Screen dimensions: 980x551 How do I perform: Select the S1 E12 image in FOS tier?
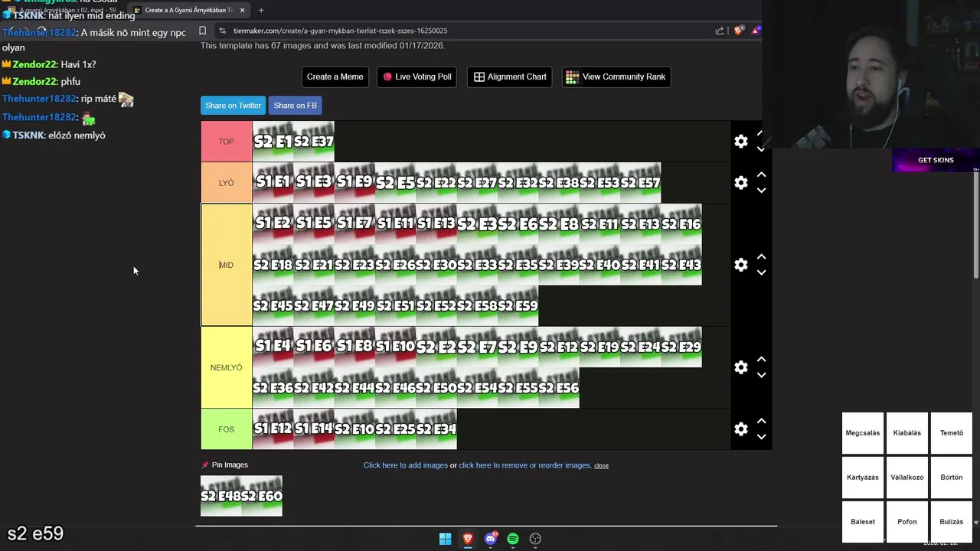pos(273,429)
